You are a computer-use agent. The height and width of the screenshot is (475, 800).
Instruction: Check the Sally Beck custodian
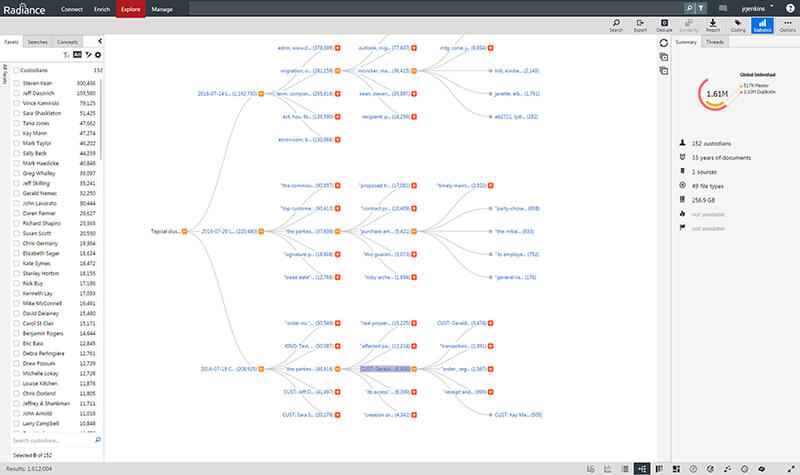pyautogui.click(x=16, y=153)
